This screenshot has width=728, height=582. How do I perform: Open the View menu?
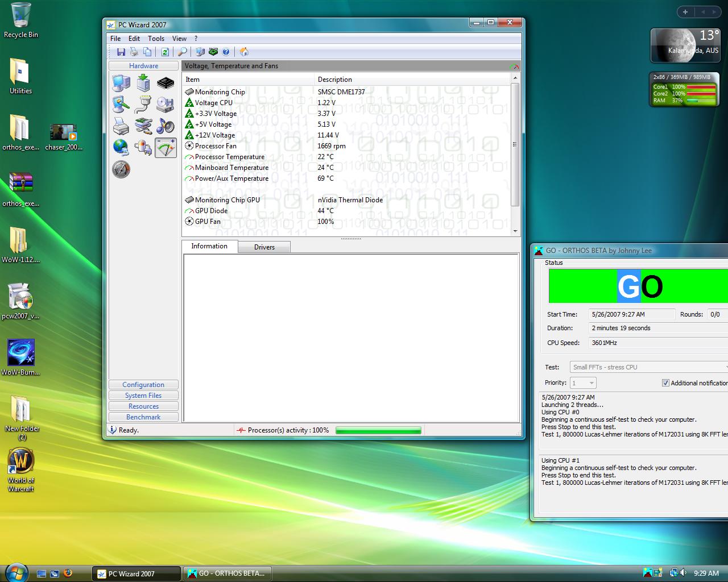coord(179,39)
